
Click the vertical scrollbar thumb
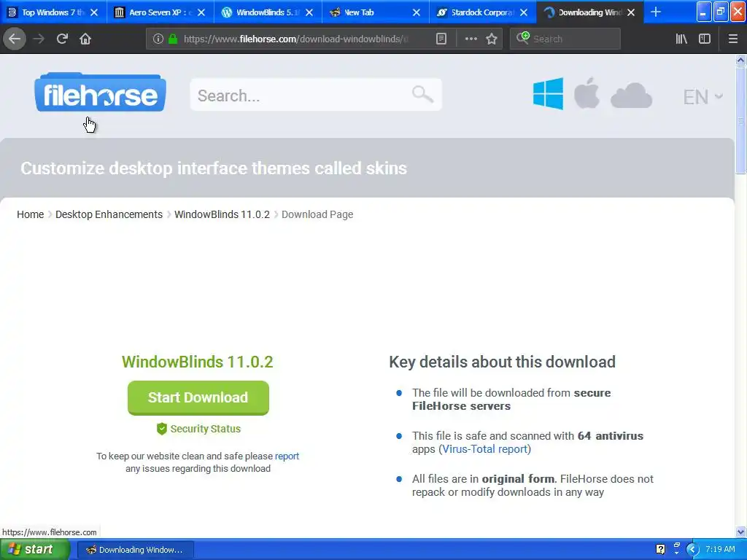coord(740,120)
